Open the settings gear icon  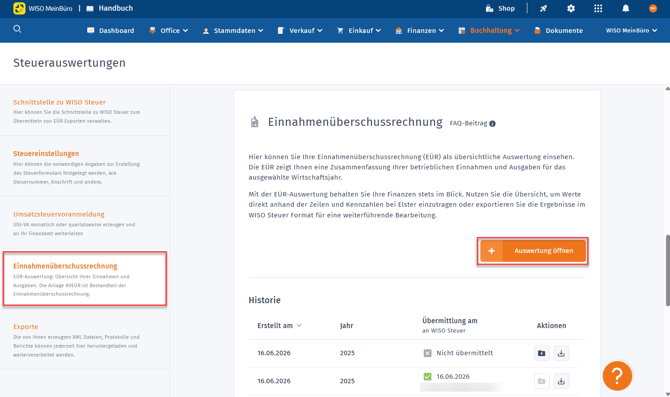[571, 8]
